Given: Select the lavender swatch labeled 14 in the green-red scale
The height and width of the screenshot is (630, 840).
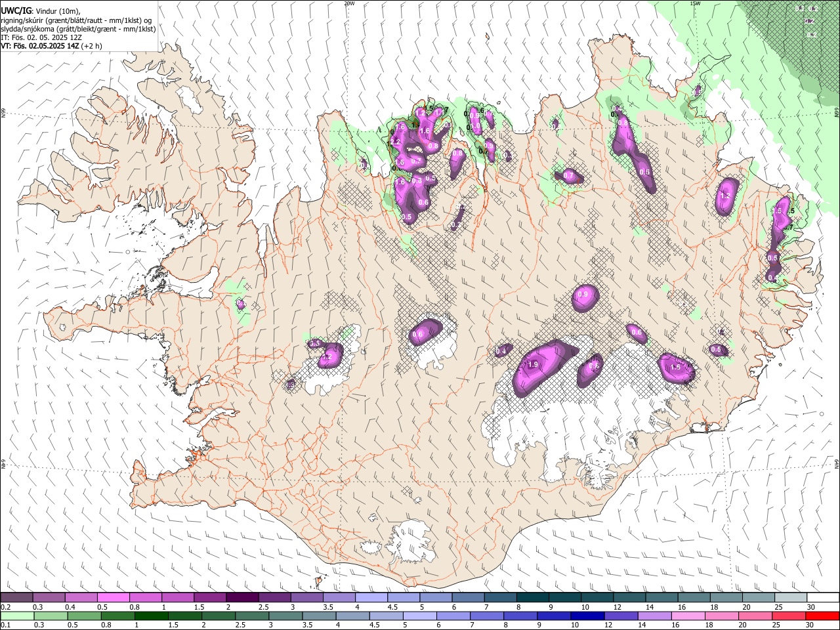Looking at the screenshot, I should click(x=654, y=616).
